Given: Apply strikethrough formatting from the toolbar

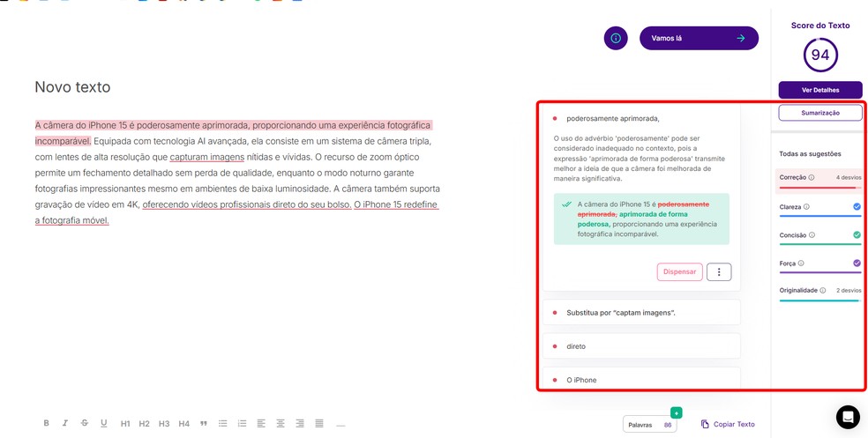Looking at the screenshot, I should [85, 423].
